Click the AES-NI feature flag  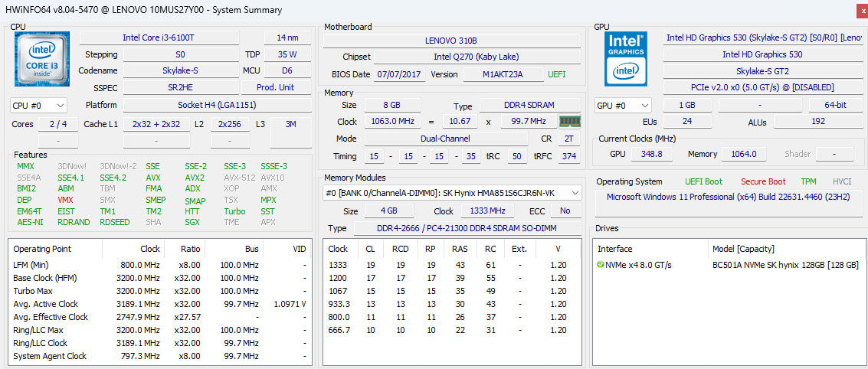click(x=30, y=222)
